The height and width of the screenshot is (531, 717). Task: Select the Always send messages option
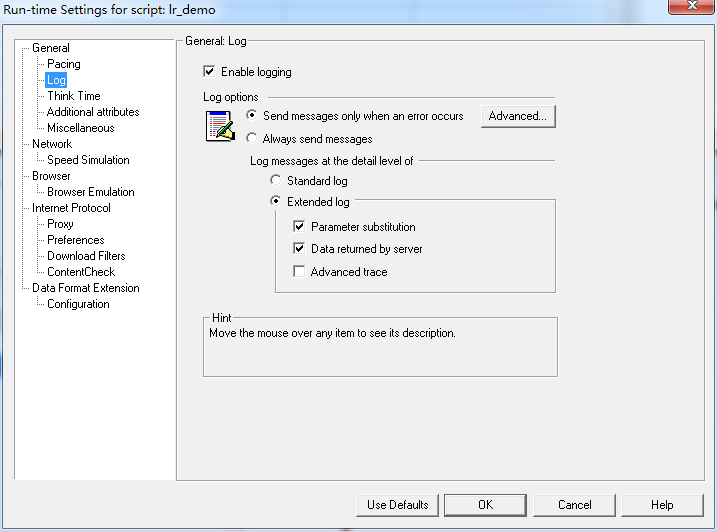click(x=252, y=139)
